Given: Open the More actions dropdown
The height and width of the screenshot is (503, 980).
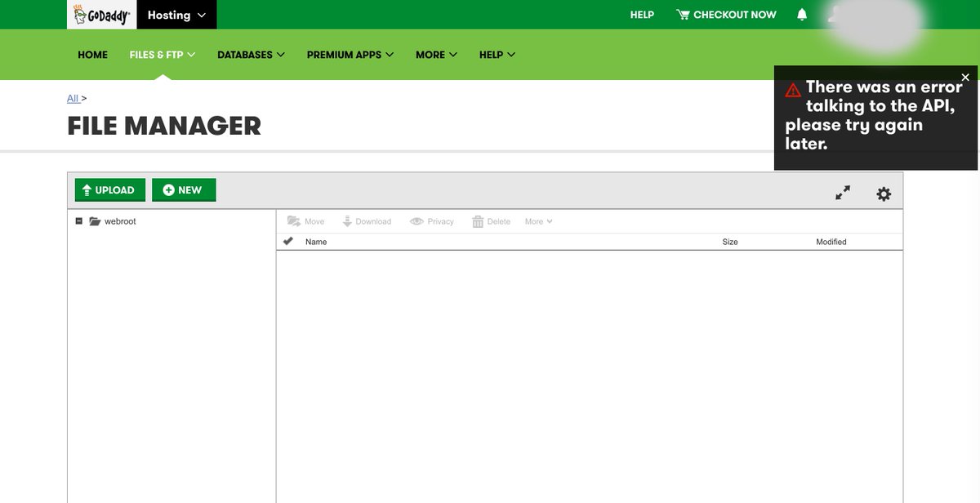Looking at the screenshot, I should pos(539,221).
